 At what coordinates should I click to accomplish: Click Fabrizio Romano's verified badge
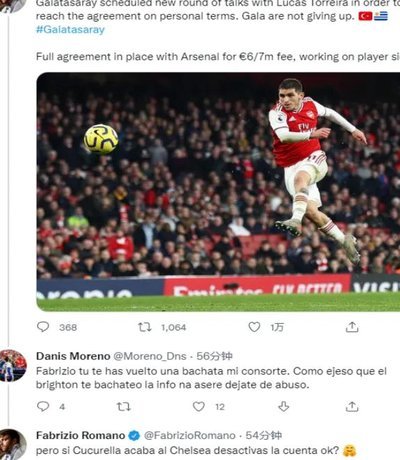coord(134,435)
